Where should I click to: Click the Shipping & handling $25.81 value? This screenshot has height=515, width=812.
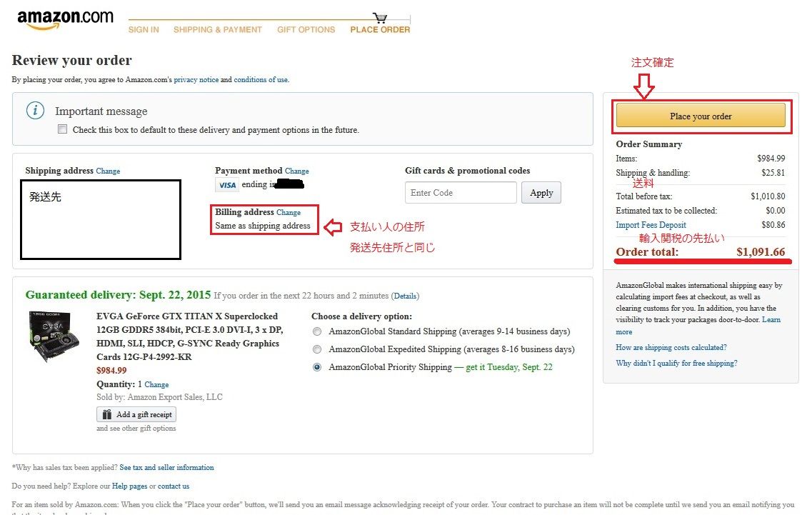pos(773,173)
